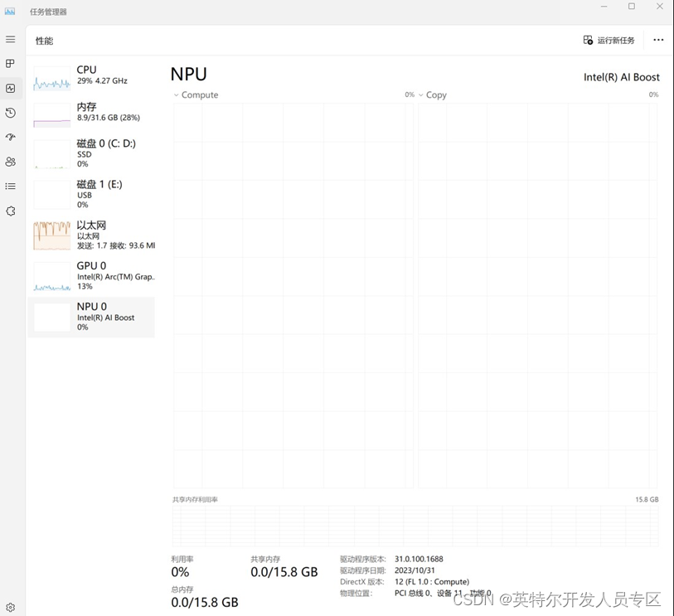Open the Compute engine dropdown chevron
674x616 pixels.
[x=176, y=95]
